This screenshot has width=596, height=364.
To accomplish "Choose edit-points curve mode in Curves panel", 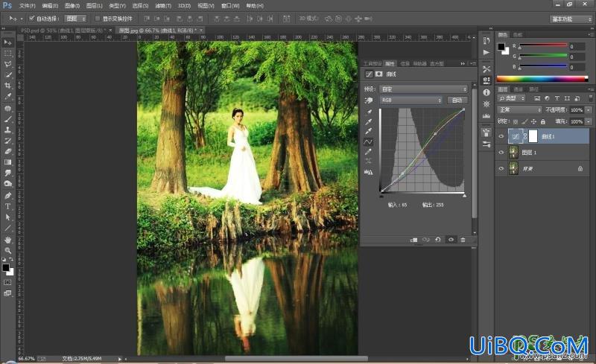I will tap(368, 141).
